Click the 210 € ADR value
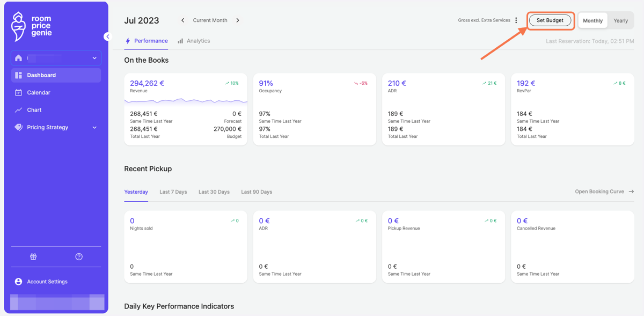 coord(397,83)
